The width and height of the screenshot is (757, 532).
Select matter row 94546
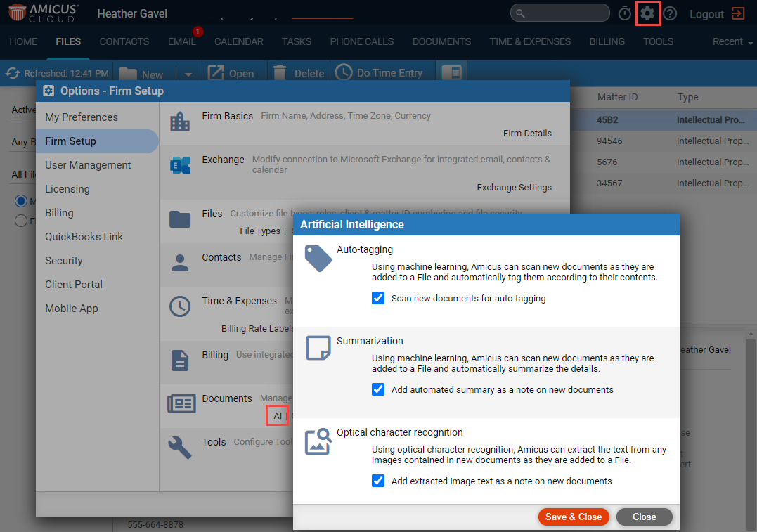tap(664, 141)
